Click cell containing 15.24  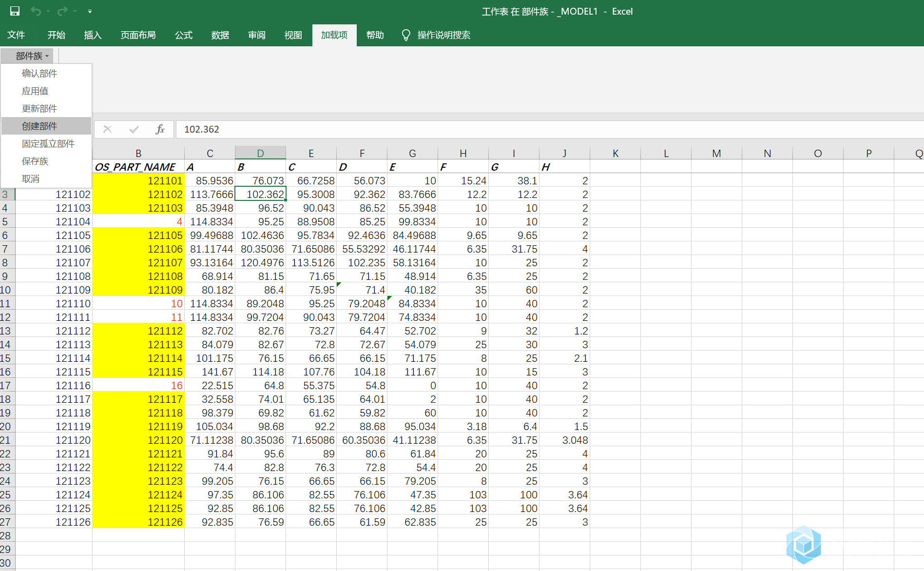click(x=463, y=181)
